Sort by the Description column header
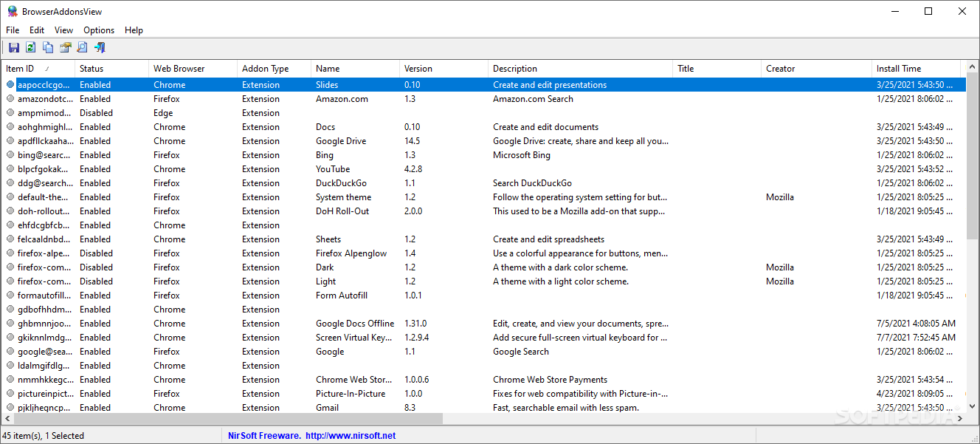 point(580,69)
